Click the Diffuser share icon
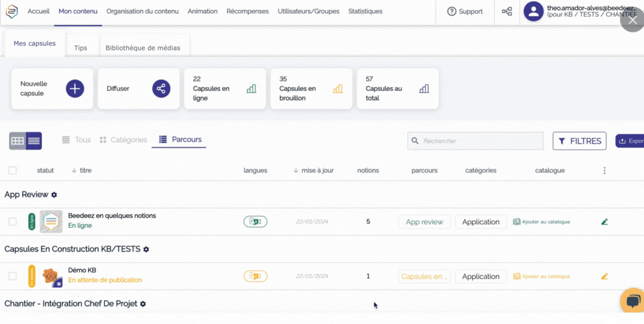 161,88
